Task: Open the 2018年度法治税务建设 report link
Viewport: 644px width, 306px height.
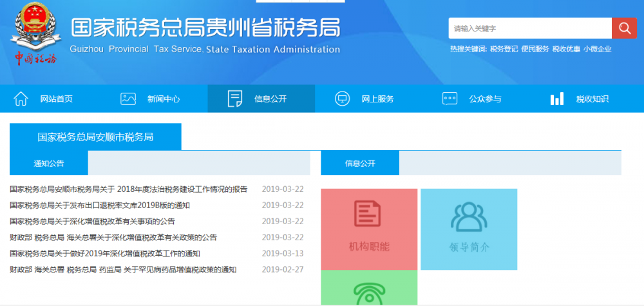Action: tap(128, 189)
